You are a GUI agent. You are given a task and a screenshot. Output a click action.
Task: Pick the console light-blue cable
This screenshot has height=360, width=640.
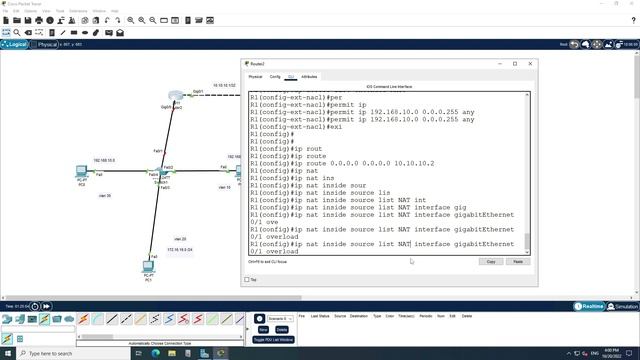point(98,319)
